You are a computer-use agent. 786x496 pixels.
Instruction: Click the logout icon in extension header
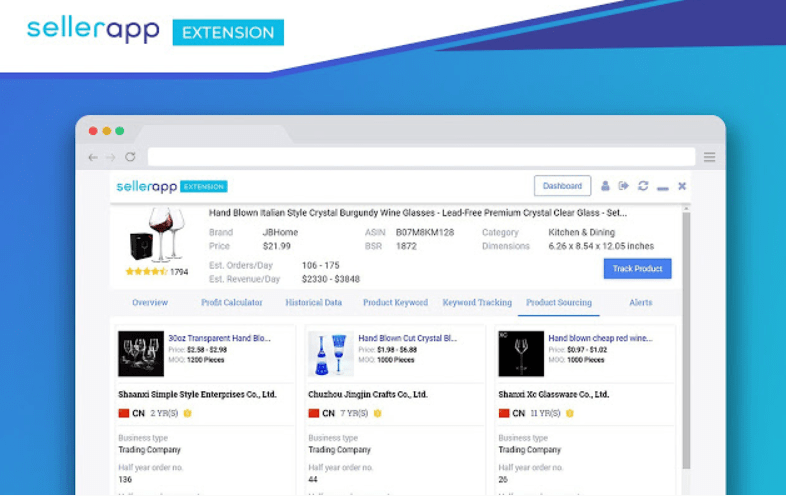624,186
